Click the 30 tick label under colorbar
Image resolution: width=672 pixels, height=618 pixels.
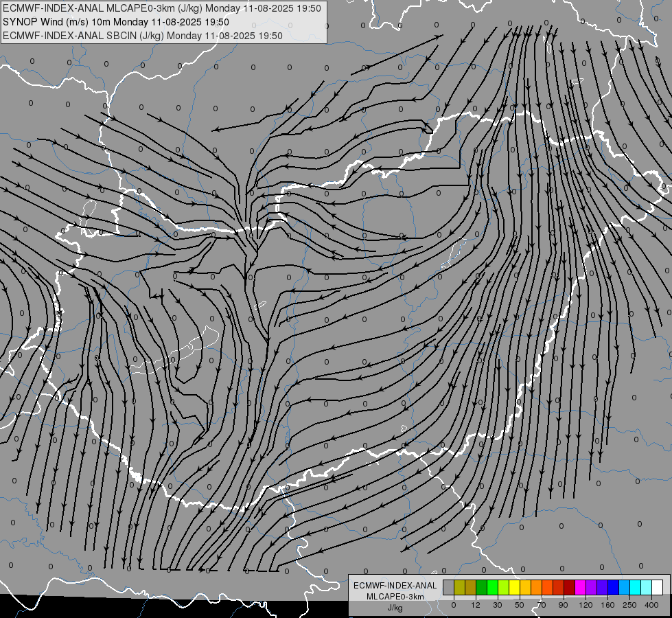point(498,606)
